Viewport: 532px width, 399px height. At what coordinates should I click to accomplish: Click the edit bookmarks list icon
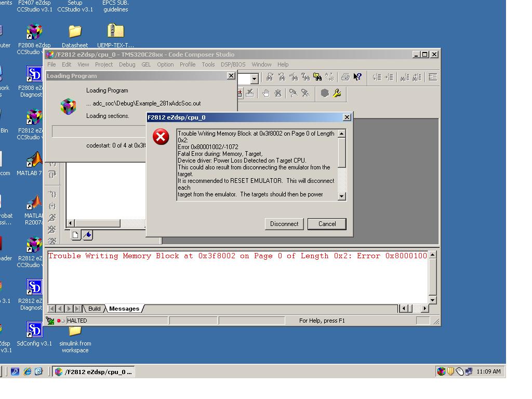(433, 77)
